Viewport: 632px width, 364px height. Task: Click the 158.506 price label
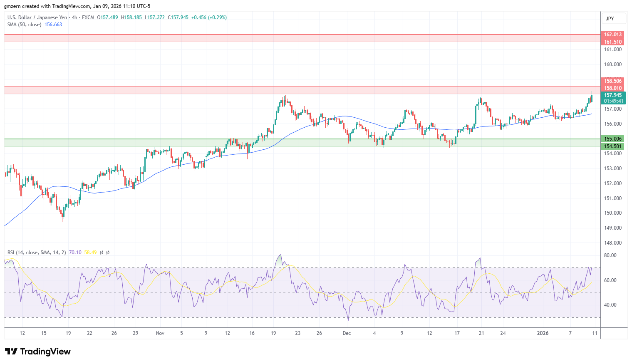(613, 81)
